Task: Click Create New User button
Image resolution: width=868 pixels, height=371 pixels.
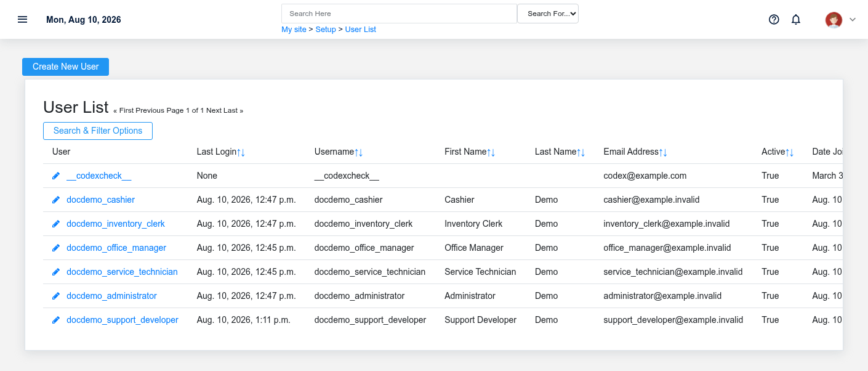Action: [65, 67]
